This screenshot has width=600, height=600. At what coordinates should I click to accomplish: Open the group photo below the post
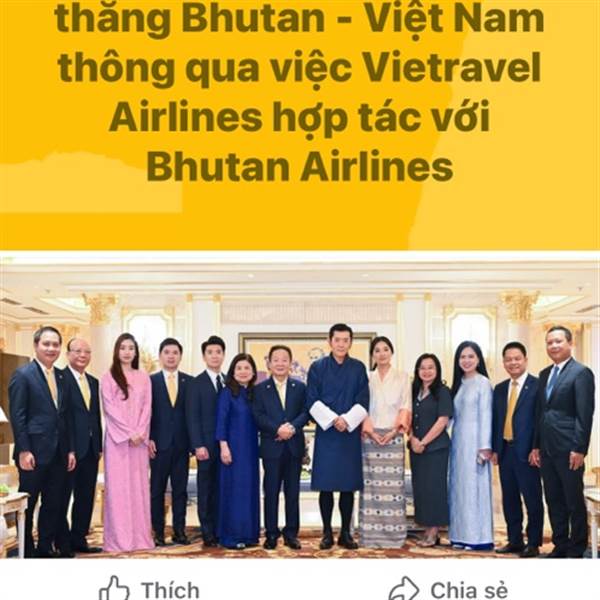300,404
